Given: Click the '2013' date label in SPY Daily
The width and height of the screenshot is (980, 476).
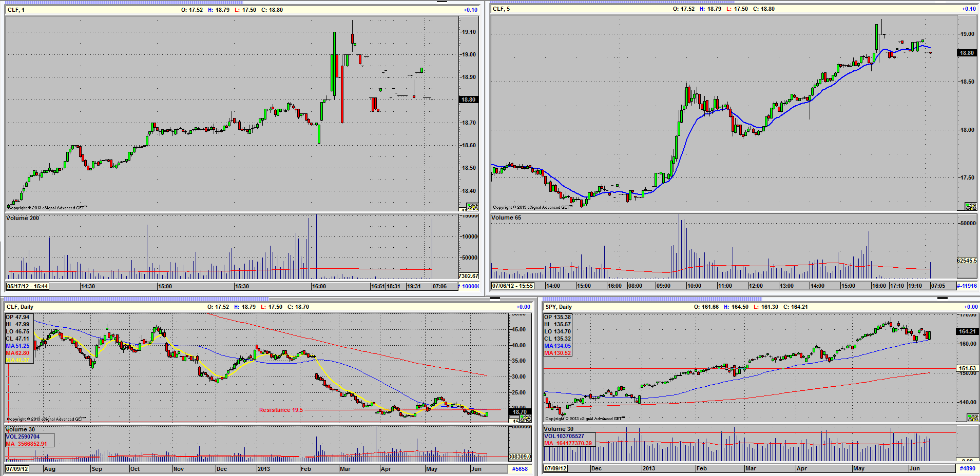Looking at the screenshot, I should coord(648,468).
